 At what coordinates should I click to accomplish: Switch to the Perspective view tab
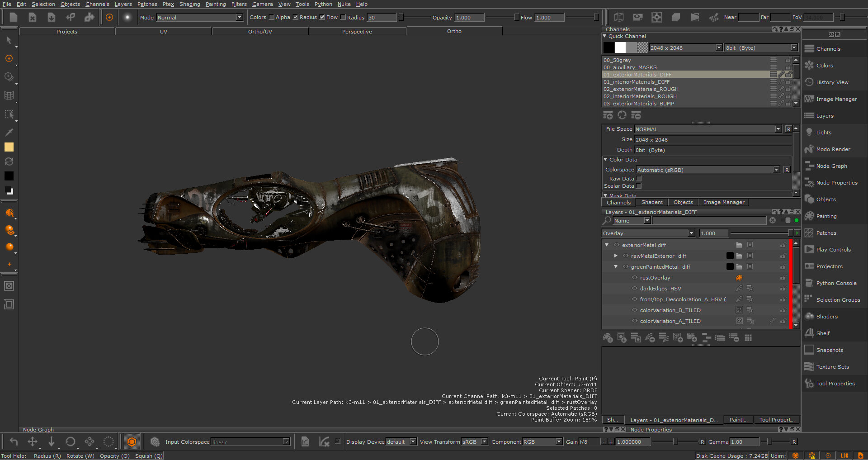point(357,32)
